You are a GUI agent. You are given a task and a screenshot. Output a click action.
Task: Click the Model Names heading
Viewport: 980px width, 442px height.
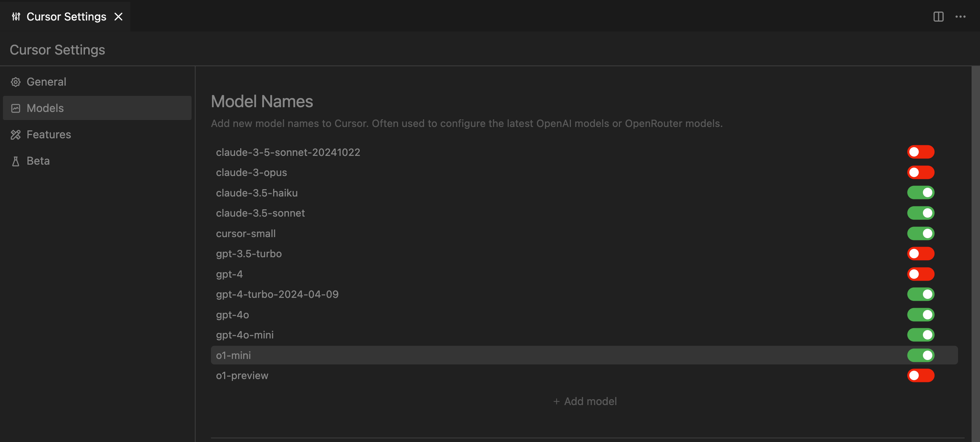[x=262, y=101]
